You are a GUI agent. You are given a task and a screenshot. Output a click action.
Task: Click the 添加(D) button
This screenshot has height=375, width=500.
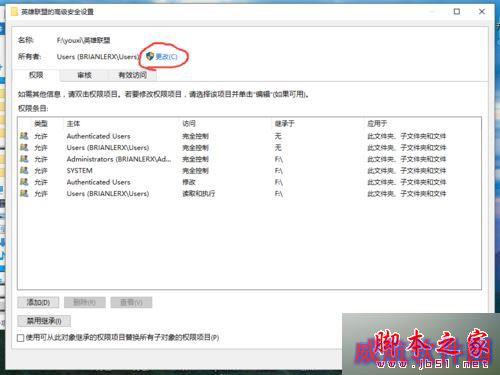[x=38, y=302]
